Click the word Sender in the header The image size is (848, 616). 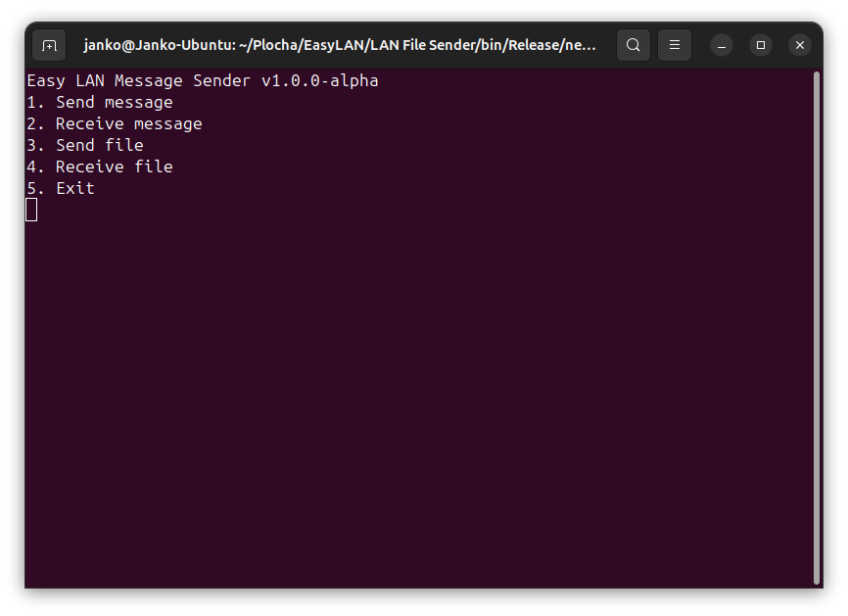(222, 81)
